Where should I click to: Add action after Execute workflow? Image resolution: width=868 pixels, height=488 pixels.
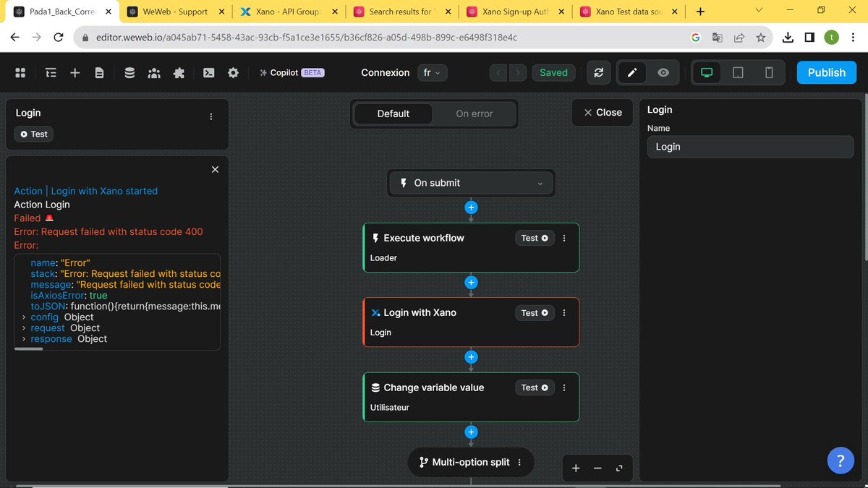[471, 282]
